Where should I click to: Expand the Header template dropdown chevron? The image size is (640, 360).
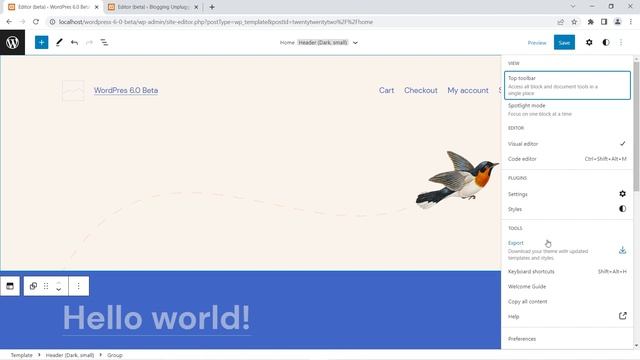tap(355, 42)
